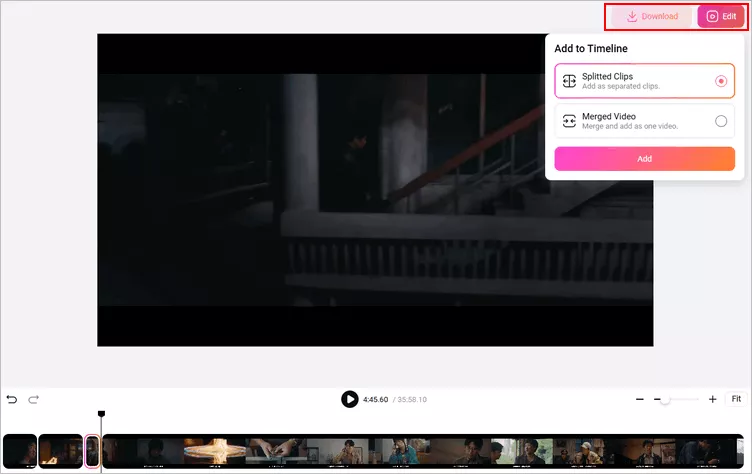Screen dimensions: 752x474
Task: Select the Merged Video radio option
Action: click(x=721, y=121)
